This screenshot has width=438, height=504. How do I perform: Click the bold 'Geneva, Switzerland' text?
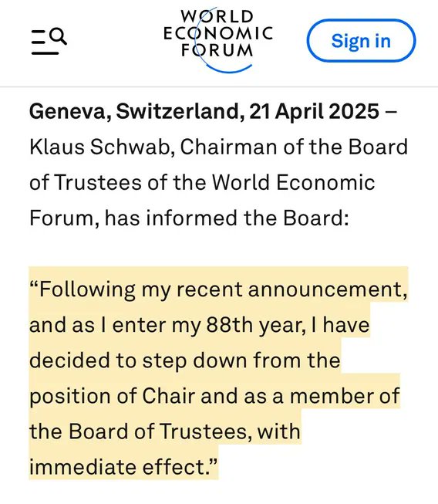[134, 112]
